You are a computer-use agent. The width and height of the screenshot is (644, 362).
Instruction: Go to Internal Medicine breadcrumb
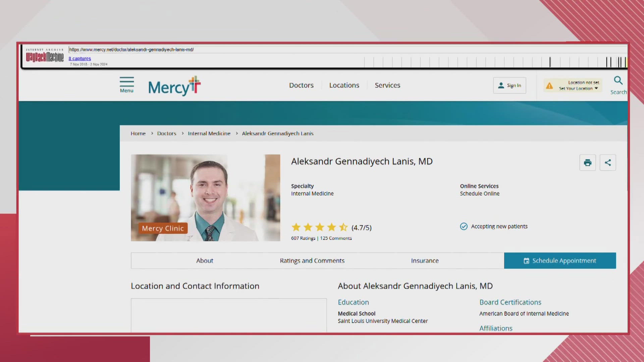pos(209,133)
